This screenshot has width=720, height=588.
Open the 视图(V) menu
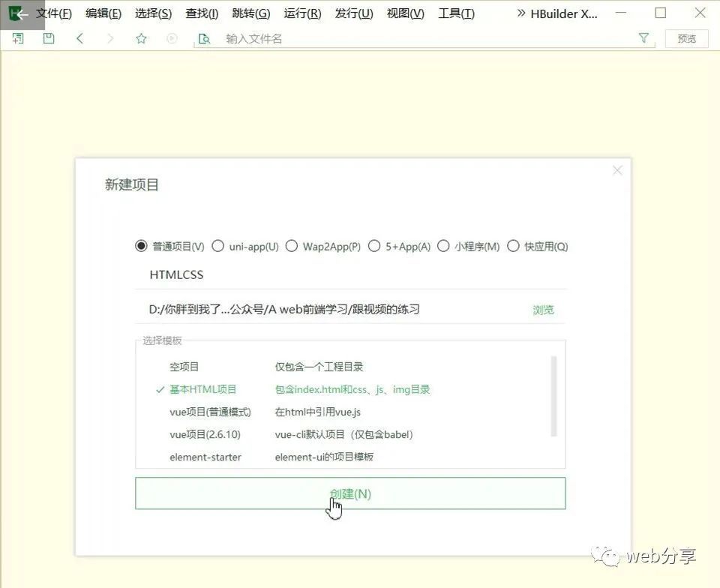coord(406,13)
